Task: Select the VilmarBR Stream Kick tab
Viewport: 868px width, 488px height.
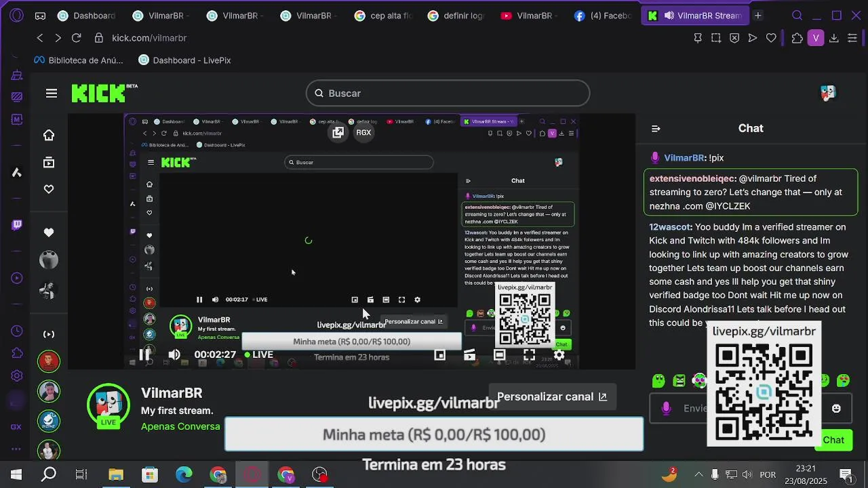Action: click(x=694, y=15)
